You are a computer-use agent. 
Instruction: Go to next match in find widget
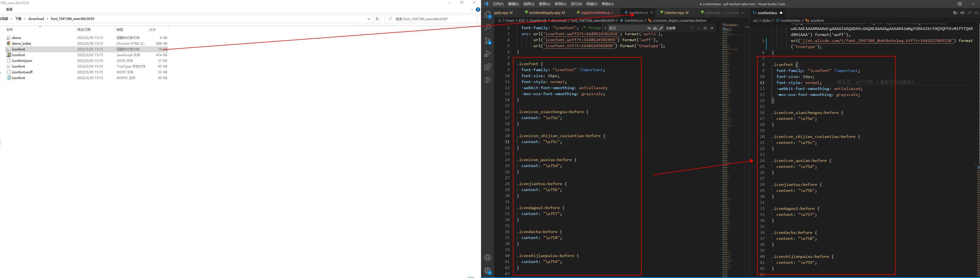(x=698, y=28)
